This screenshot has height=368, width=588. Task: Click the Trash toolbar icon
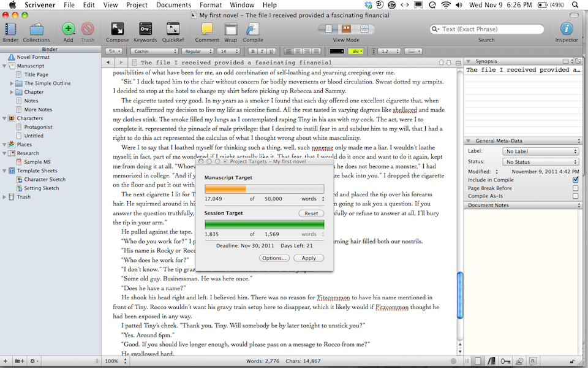point(88,29)
